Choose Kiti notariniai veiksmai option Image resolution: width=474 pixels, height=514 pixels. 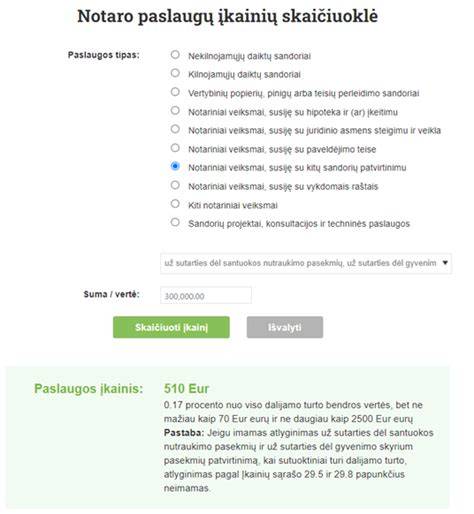point(175,204)
